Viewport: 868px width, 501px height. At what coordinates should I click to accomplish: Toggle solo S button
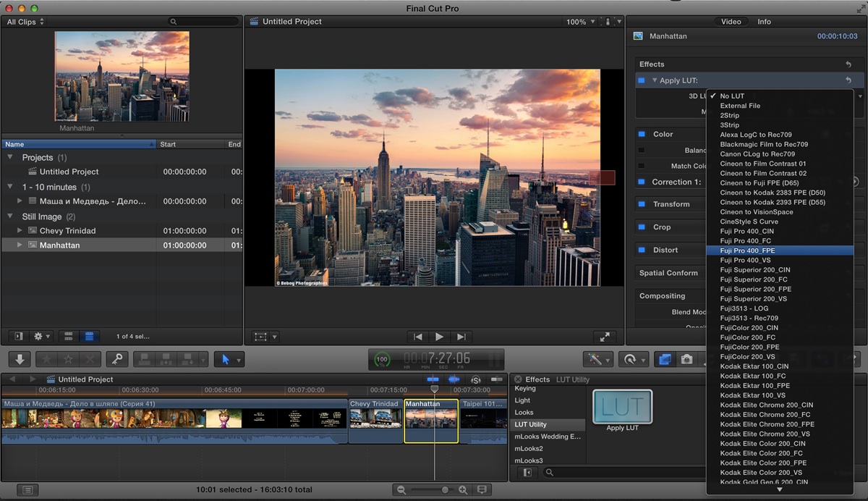pos(476,379)
